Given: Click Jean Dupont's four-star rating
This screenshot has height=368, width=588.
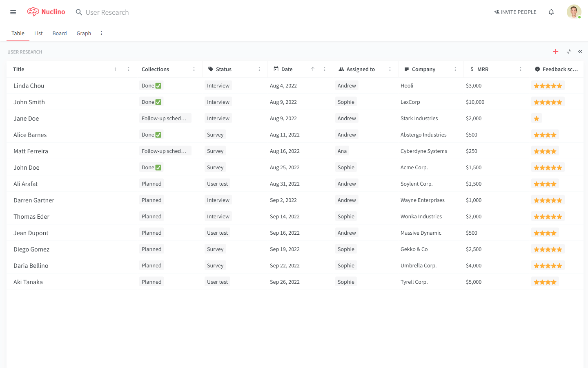Looking at the screenshot, I should click(x=545, y=233).
